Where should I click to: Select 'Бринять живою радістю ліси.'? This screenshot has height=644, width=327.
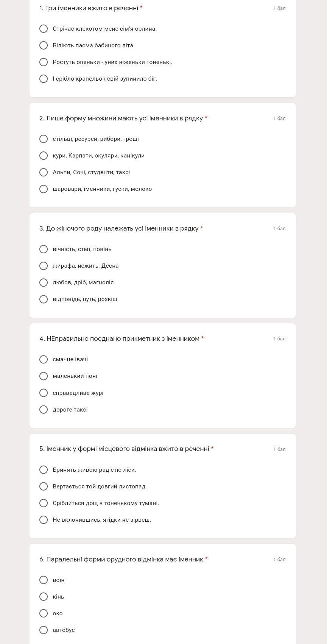pyautogui.click(x=44, y=470)
